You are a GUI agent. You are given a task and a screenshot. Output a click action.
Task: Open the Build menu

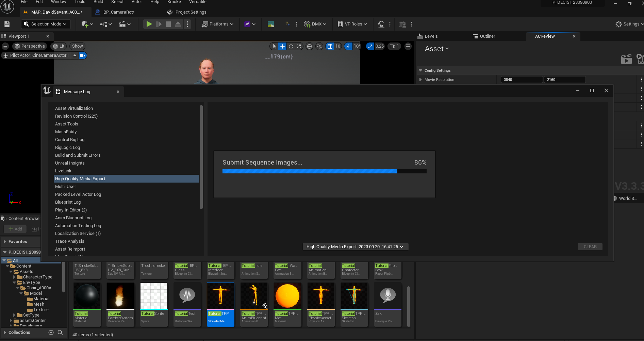(98, 2)
